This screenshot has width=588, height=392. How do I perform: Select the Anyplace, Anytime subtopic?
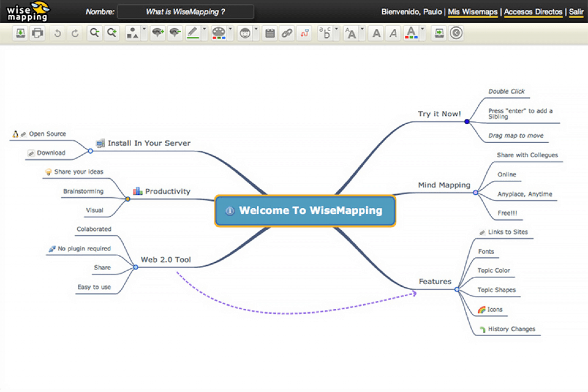coord(525,194)
